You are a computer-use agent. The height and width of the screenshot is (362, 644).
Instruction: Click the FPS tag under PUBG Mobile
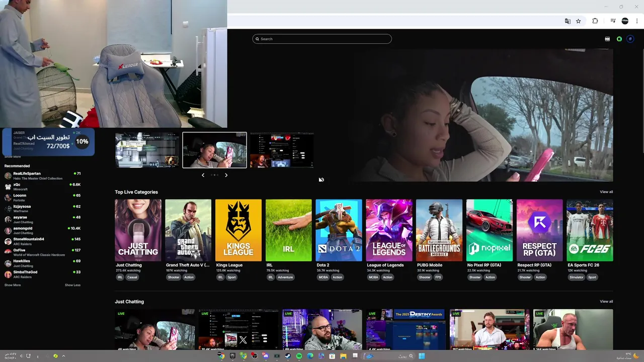[438, 277]
